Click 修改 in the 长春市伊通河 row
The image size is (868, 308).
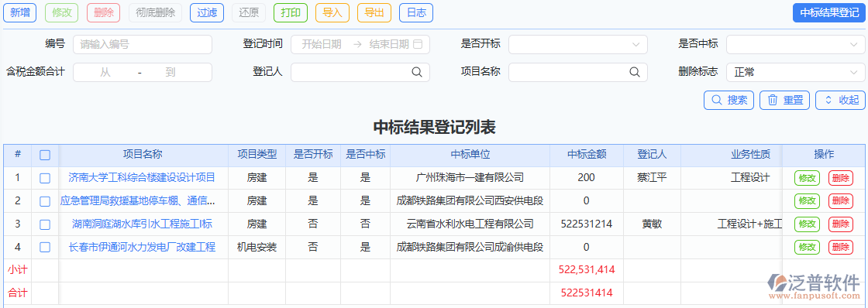point(807,247)
